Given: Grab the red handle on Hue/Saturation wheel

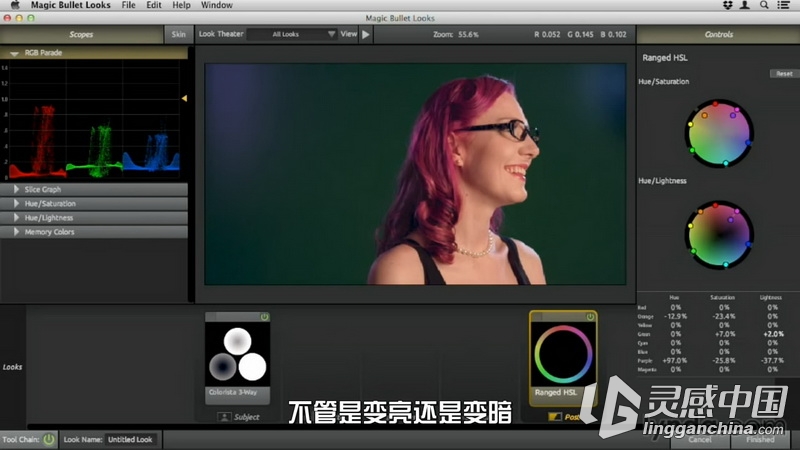Looking at the screenshot, I should 716,104.
